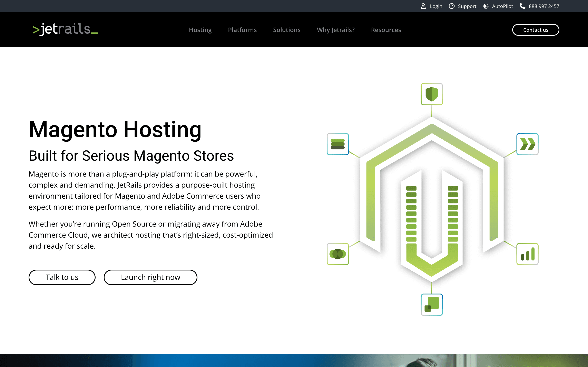
Task: Click the jetrails logo
Action: [x=65, y=30]
